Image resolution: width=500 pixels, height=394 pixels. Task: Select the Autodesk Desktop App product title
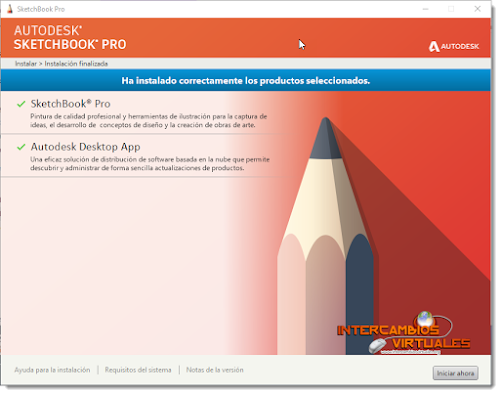[x=85, y=147]
